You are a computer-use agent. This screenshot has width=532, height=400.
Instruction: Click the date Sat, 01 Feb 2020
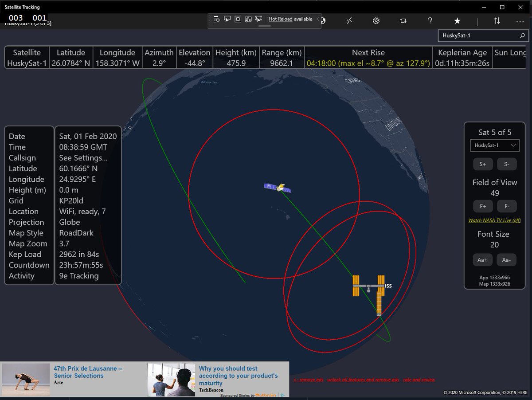click(88, 137)
